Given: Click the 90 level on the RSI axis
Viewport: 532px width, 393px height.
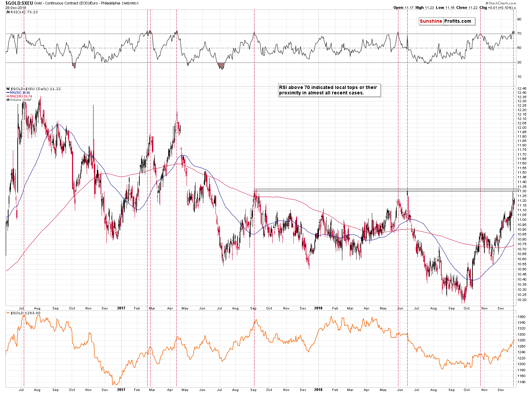Looking at the screenshot, I should [x=519, y=19].
